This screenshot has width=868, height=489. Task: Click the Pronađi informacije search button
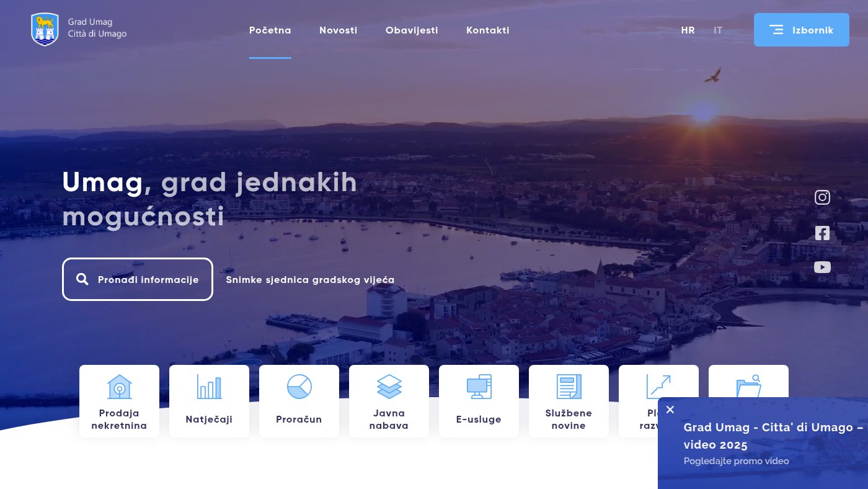[138, 279]
